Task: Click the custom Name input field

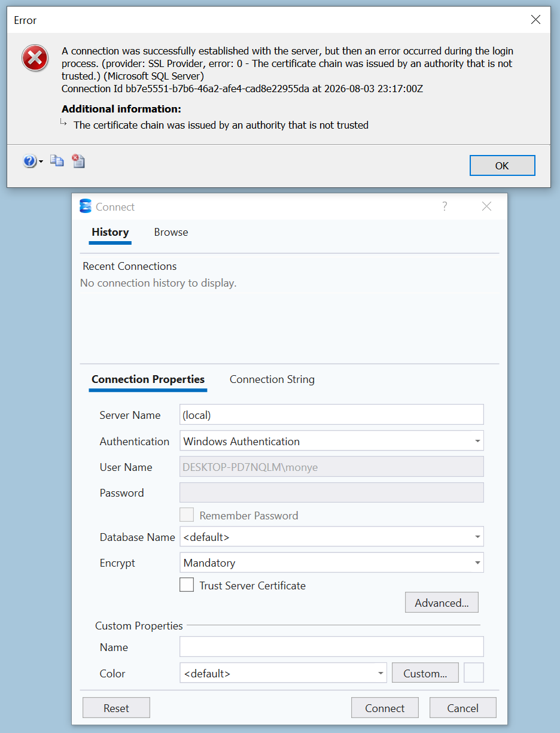Action: coord(331,647)
